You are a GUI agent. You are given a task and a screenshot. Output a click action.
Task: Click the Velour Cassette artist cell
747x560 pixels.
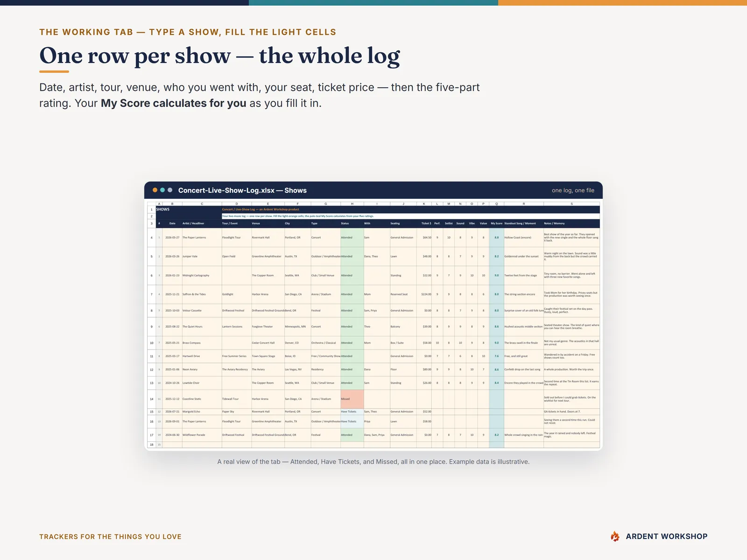pos(202,310)
